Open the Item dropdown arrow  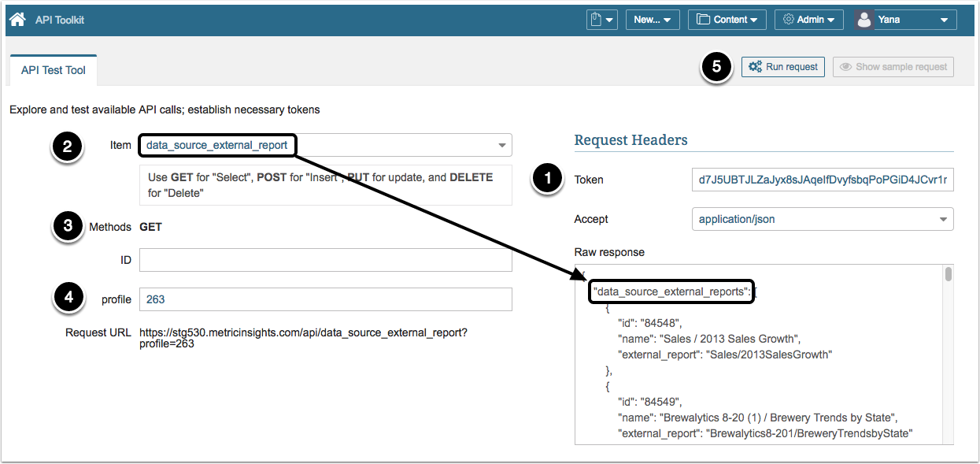pyautogui.click(x=501, y=145)
